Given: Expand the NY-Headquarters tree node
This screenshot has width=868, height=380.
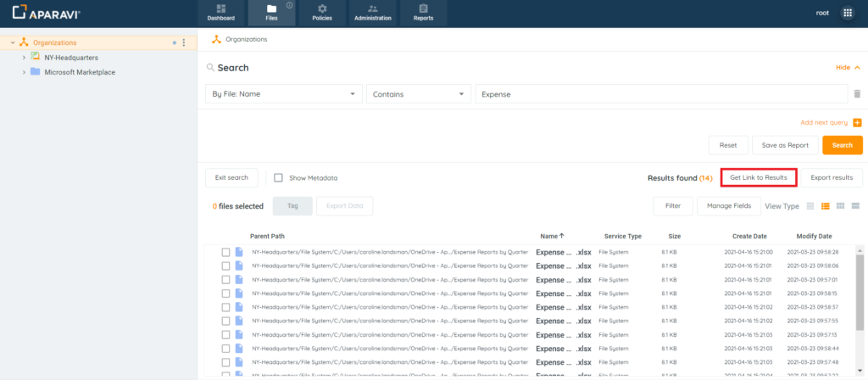Looking at the screenshot, I should coord(24,58).
